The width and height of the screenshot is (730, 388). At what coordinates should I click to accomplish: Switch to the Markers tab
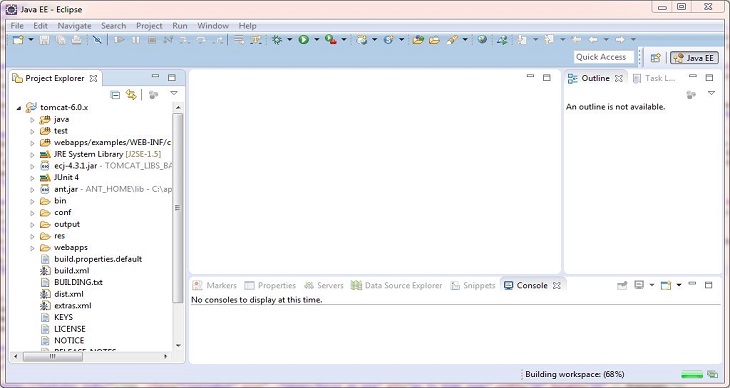[215, 285]
